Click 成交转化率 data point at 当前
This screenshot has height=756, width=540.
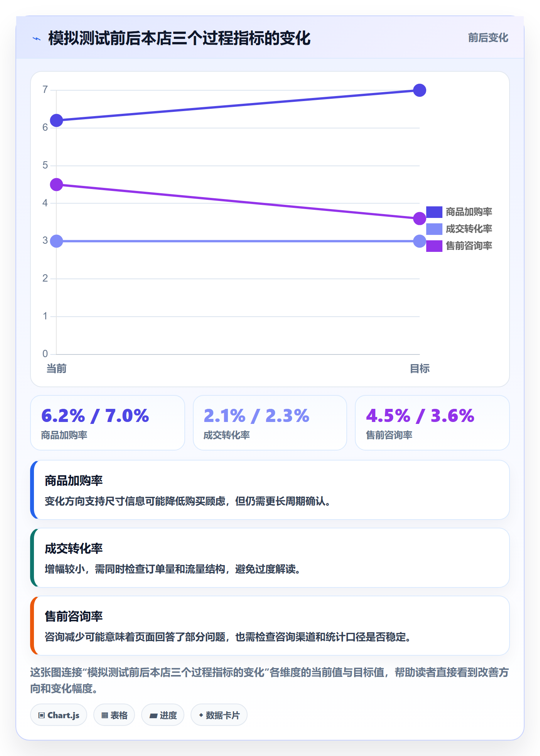coord(57,241)
